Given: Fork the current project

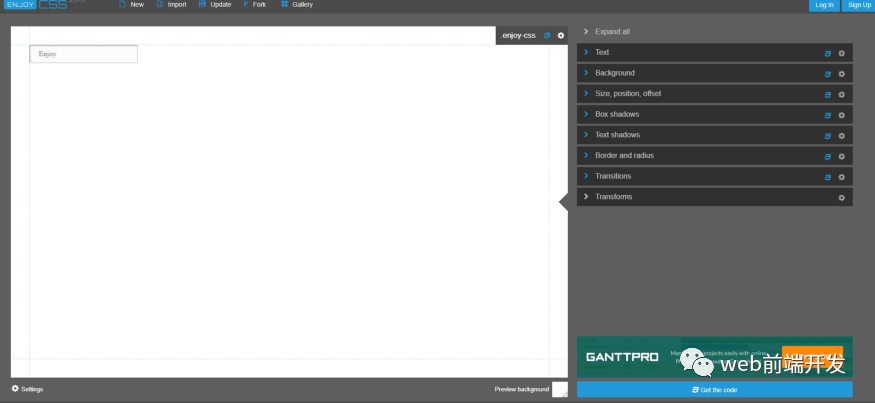Looking at the screenshot, I should point(254,4).
